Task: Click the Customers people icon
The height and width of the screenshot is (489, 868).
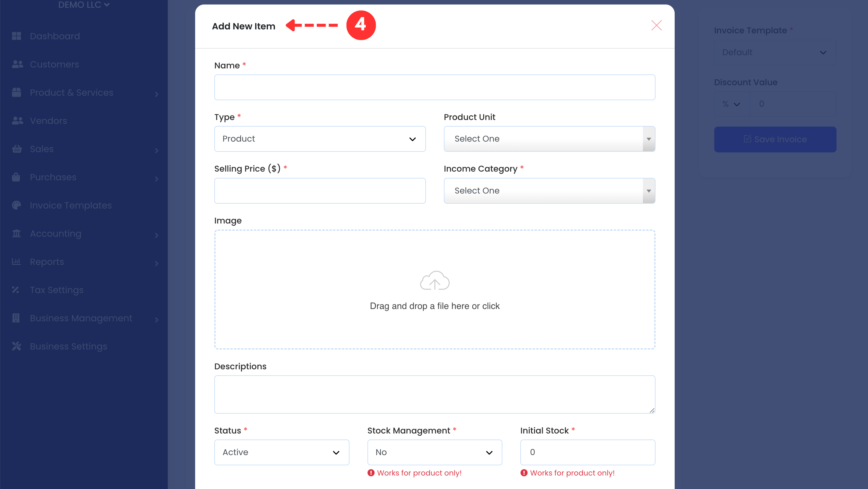Action: coord(17,64)
